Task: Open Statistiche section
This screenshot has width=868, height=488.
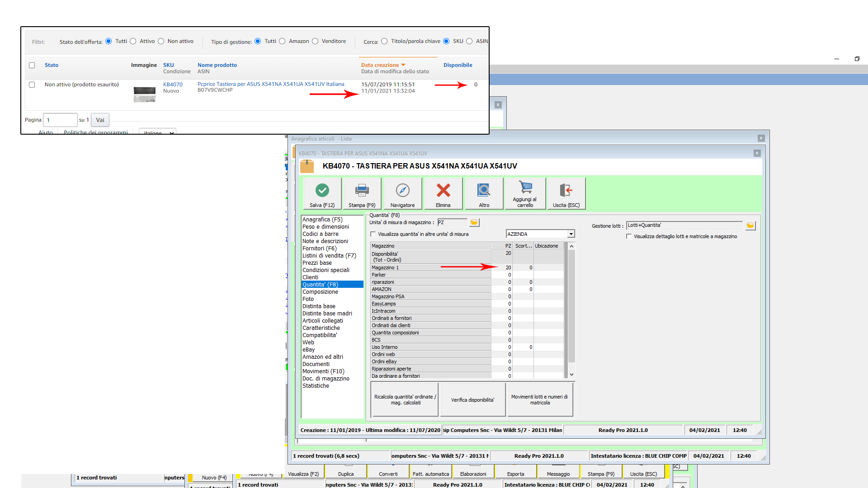Action: 316,386
